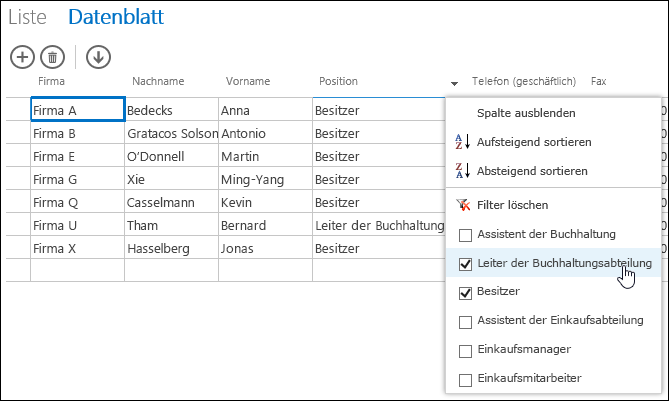The width and height of the screenshot is (669, 401).
Task: Click the Jonas first name cell
Action: (x=265, y=247)
